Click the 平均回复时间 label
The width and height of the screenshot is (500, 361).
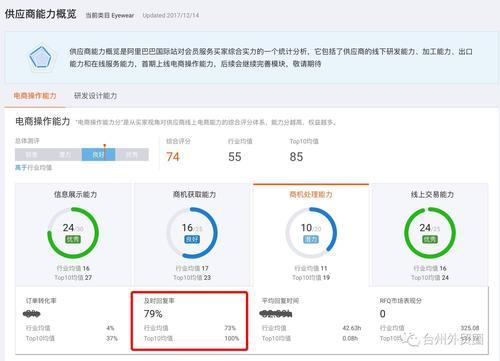(280, 301)
